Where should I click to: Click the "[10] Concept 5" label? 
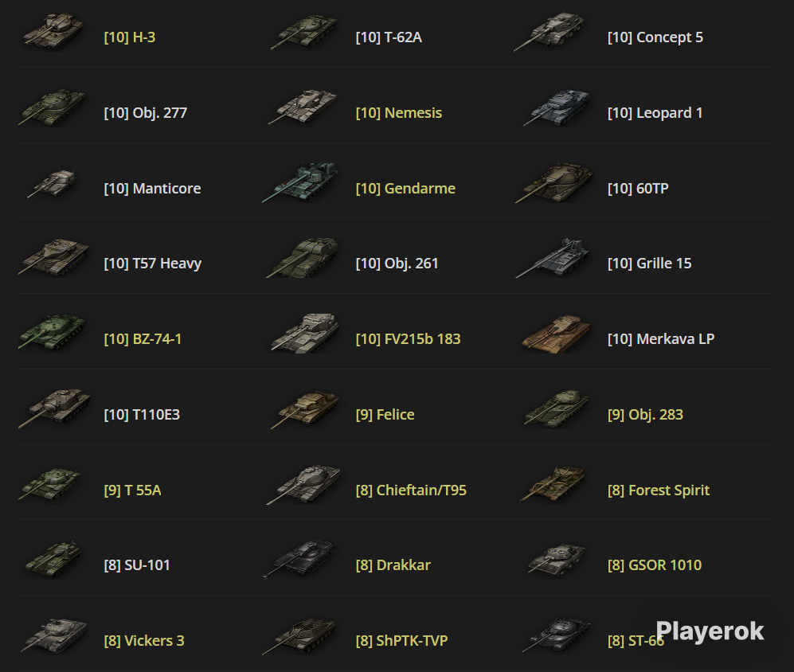pos(655,37)
